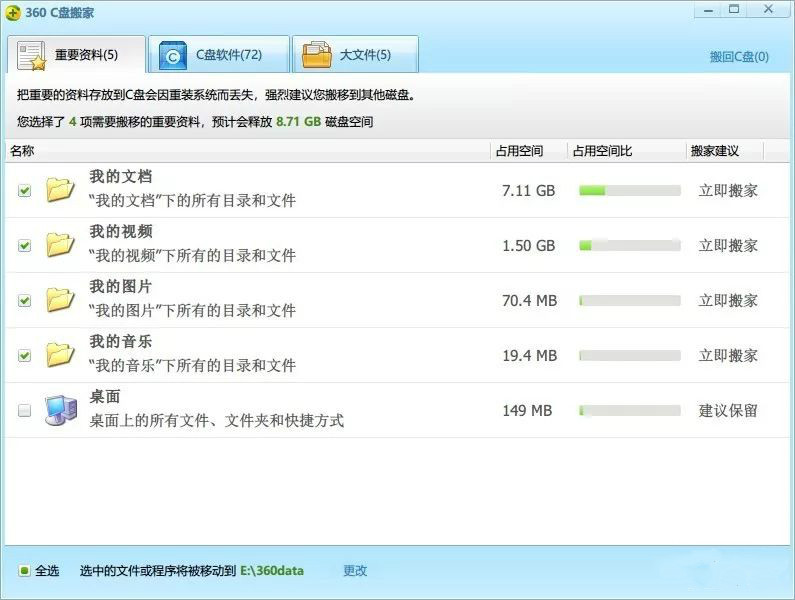Click the 我的音乐 folder icon
Image resolution: width=795 pixels, height=600 pixels.
pyautogui.click(x=60, y=355)
